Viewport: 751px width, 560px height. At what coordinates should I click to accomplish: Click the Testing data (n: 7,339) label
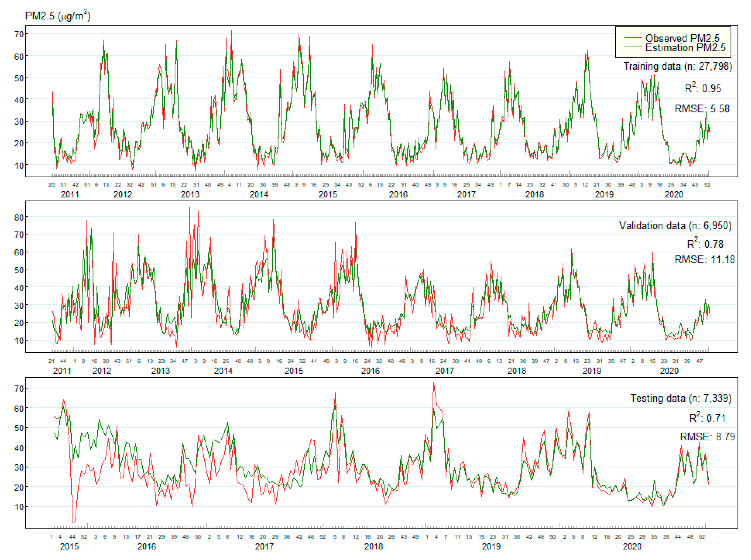click(x=681, y=398)
